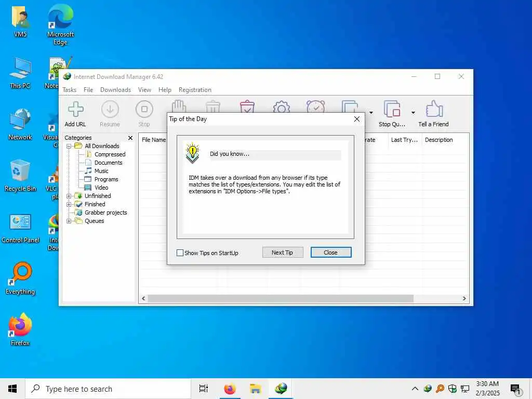Select the Music category
Screen dimensions: 532x399
tap(101, 171)
